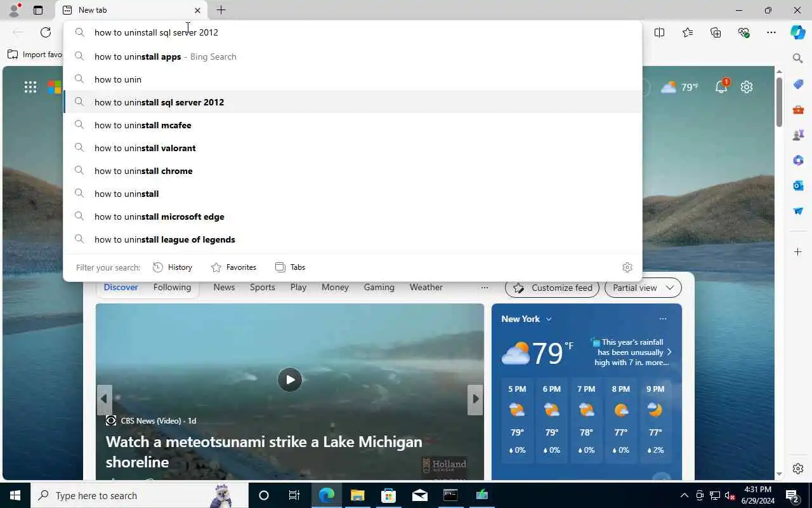This screenshot has height=508, width=812.
Task: Select suggestion how to uninstall valorant
Action: tap(353, 148)
